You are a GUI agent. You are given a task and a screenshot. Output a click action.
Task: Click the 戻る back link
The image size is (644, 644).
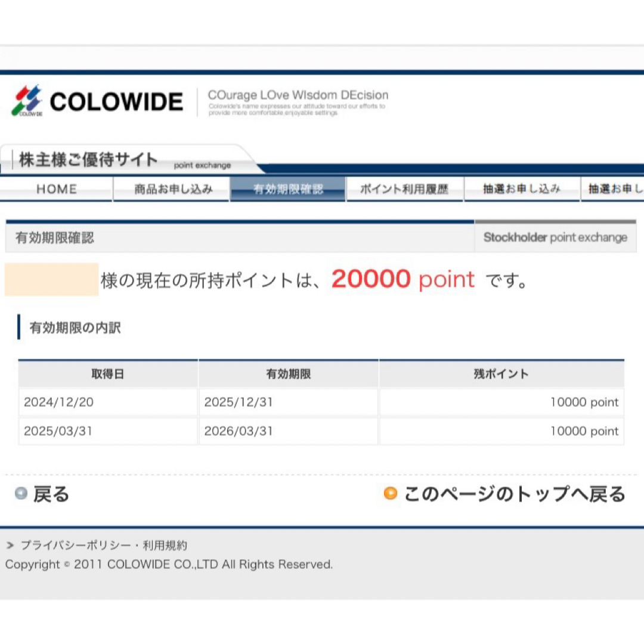[x=51, y=494]
